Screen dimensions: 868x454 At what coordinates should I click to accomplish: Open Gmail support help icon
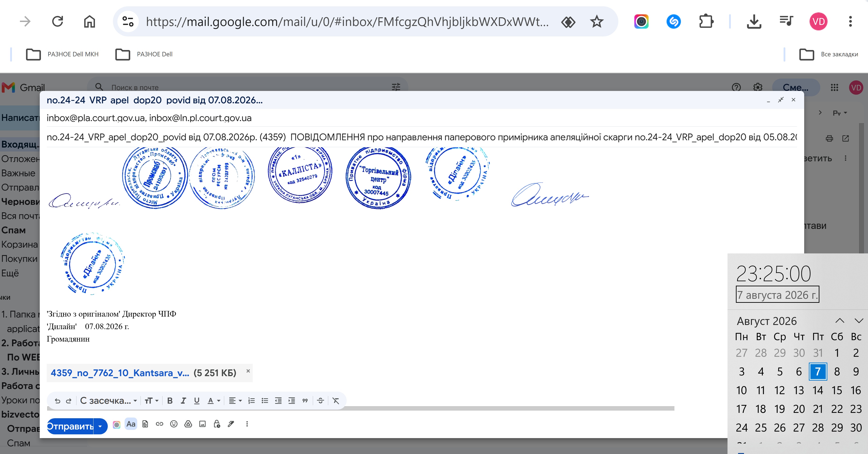point(737,87)
